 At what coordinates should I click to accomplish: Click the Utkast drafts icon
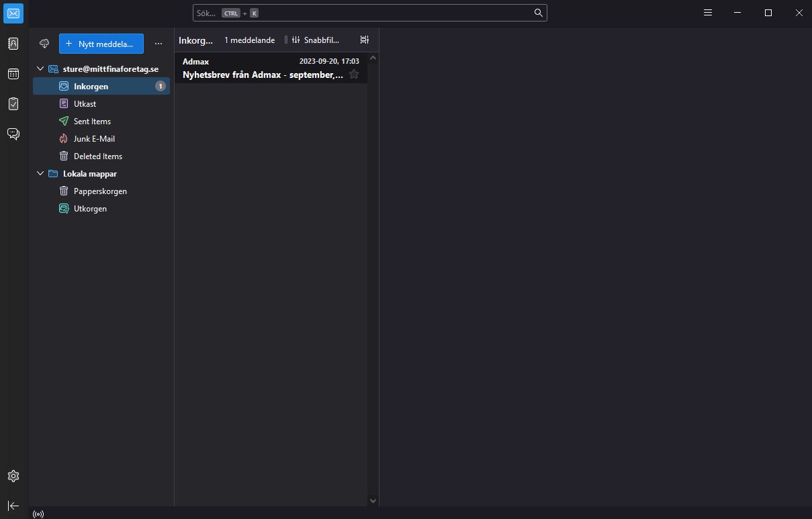coord(64,104)
